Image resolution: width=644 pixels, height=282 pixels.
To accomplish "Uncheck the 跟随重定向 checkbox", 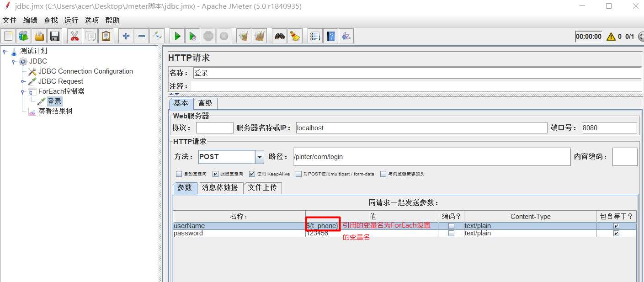I will pyautogui.click(x=215, y=174).
